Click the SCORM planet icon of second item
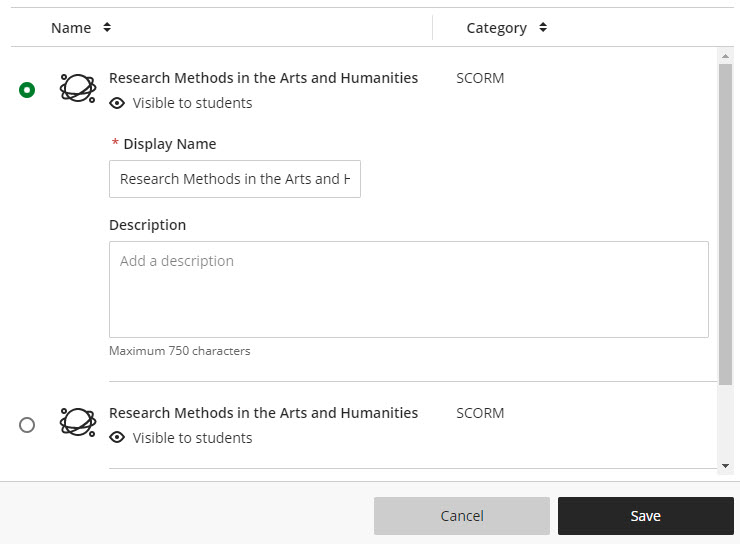This screenshot has height=544, width=740. point(78,424)
